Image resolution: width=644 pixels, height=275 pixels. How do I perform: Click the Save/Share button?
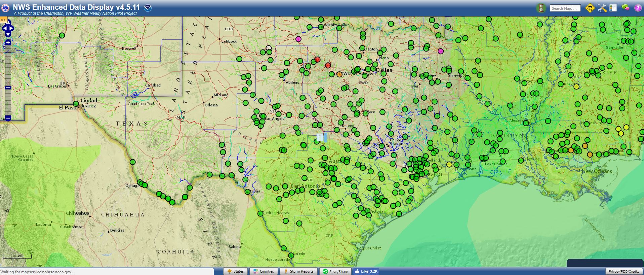335,271
